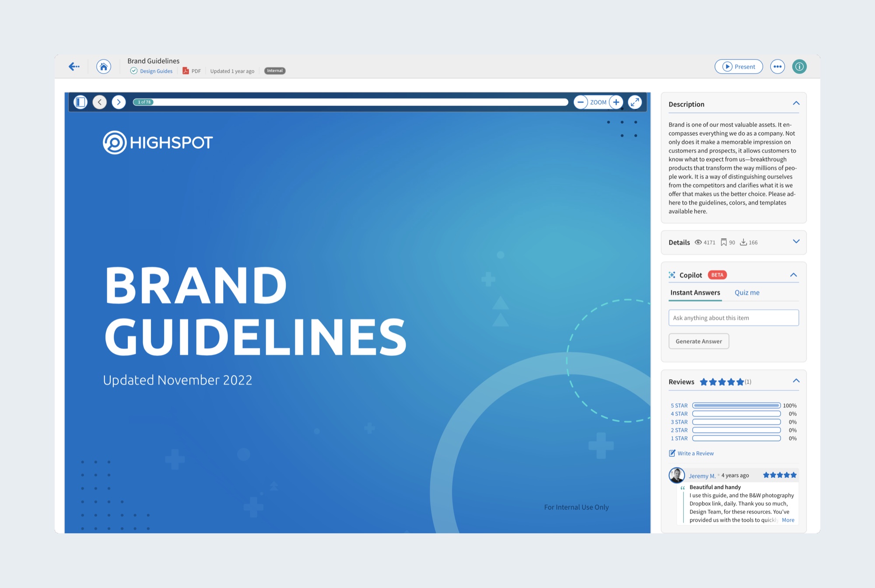The image size is (875, 588).
Task: Click the ZOOM label
Action: 598,102
